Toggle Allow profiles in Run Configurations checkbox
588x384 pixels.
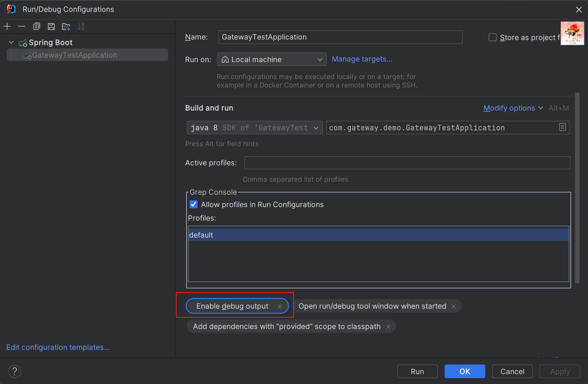(x=193, y=205)
